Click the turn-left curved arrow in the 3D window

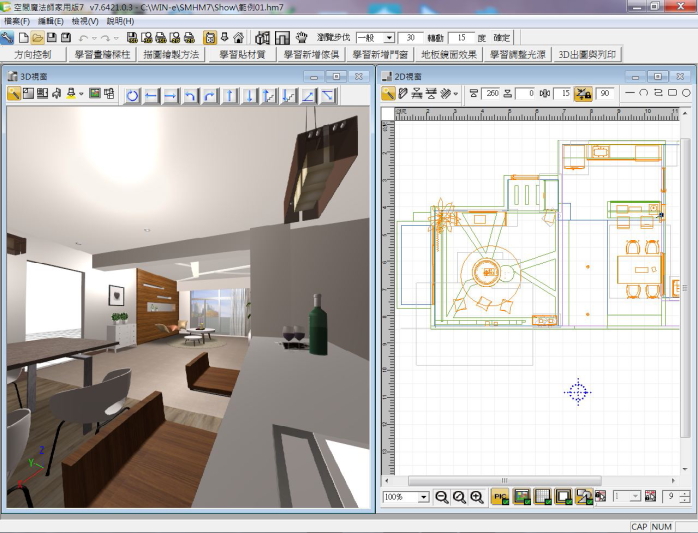191,95
